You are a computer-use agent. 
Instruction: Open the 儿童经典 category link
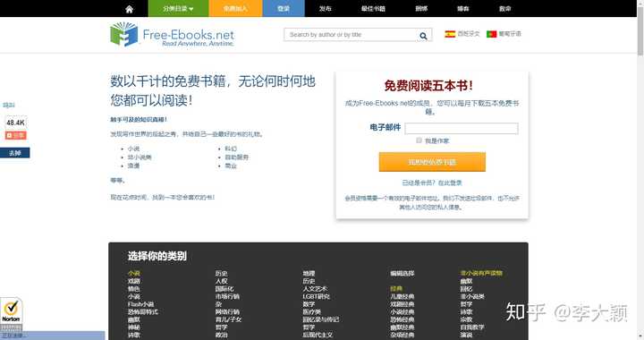click(402, 296)
